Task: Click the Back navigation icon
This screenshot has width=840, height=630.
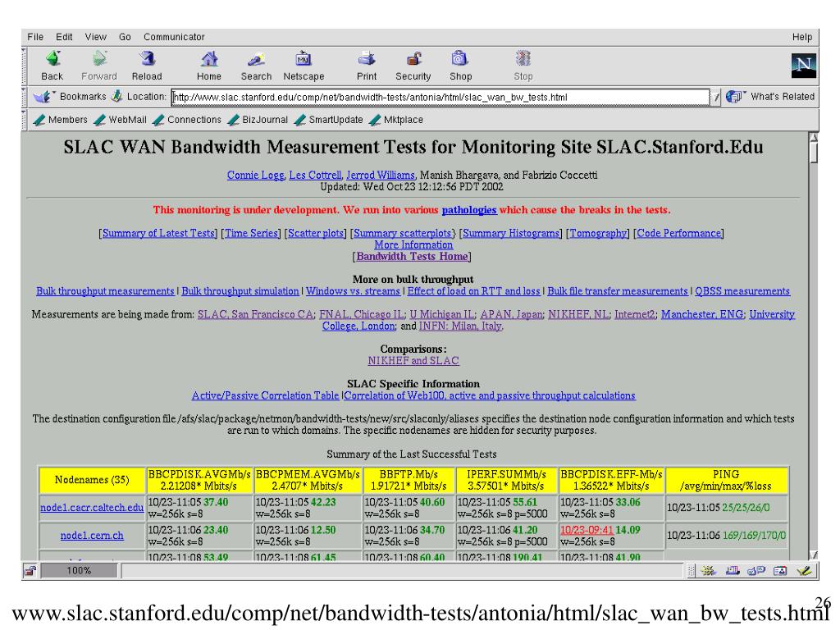Action: (x=52, y=59)
